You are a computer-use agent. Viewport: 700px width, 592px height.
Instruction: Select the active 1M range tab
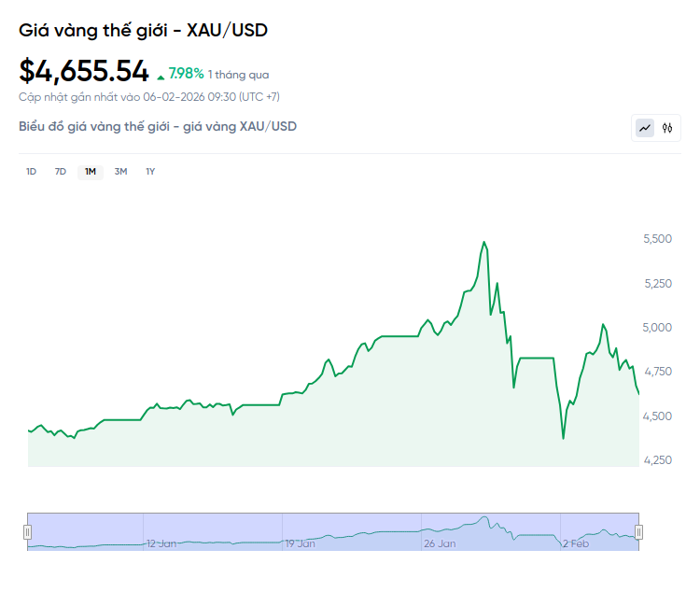91,171
